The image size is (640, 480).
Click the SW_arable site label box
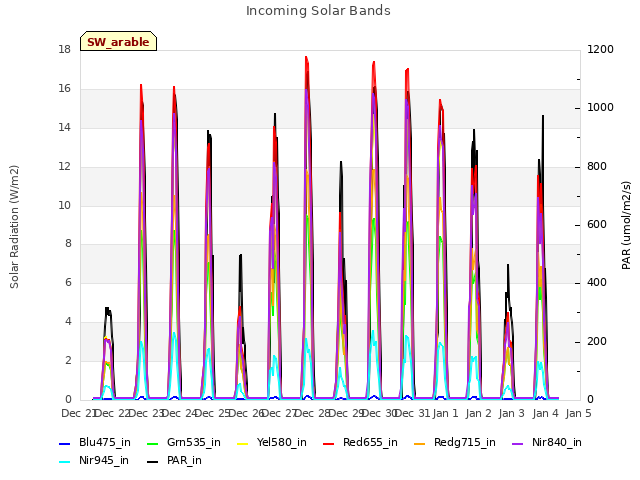118,41
